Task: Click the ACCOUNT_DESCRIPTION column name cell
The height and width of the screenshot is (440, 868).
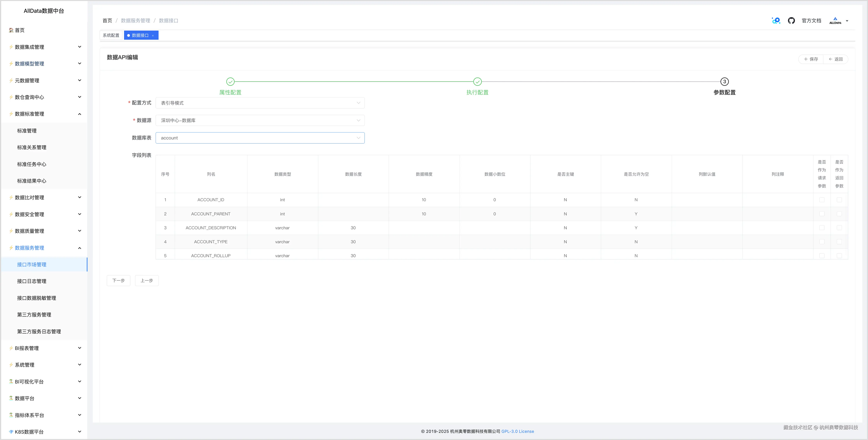Action: pos(211,228)
